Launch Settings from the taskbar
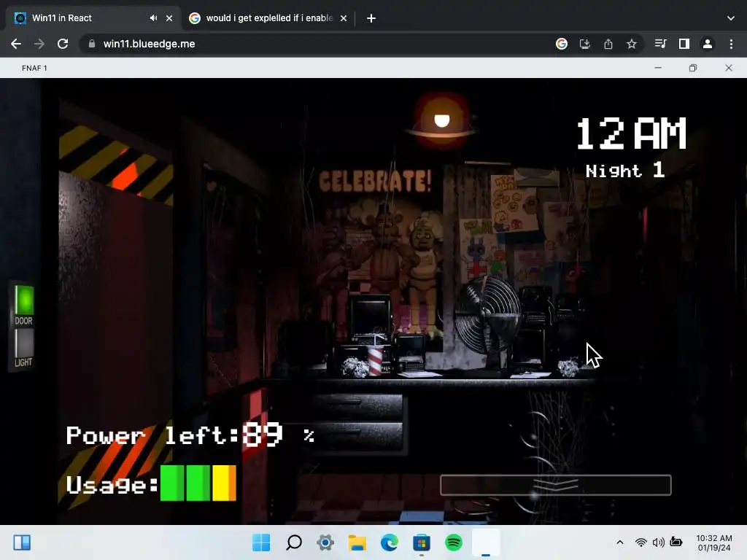747x560 pixels. pyautogui.click(x=325, y=542)
